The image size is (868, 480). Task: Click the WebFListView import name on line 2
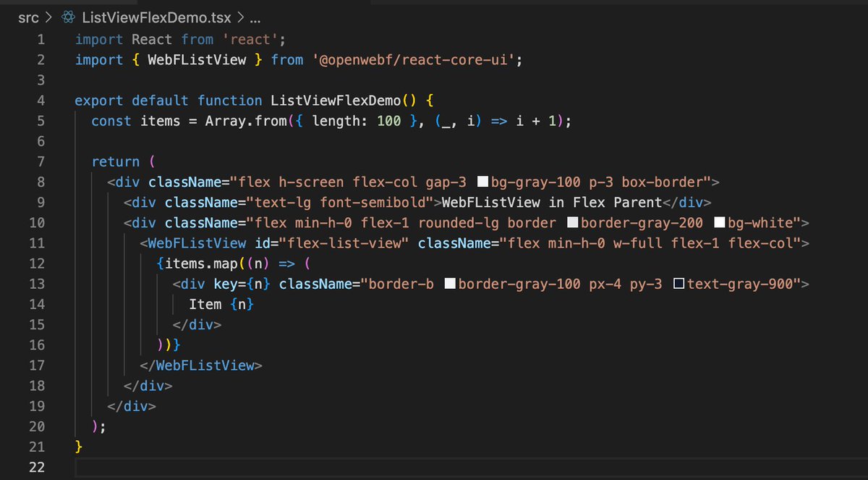(197, 59)
